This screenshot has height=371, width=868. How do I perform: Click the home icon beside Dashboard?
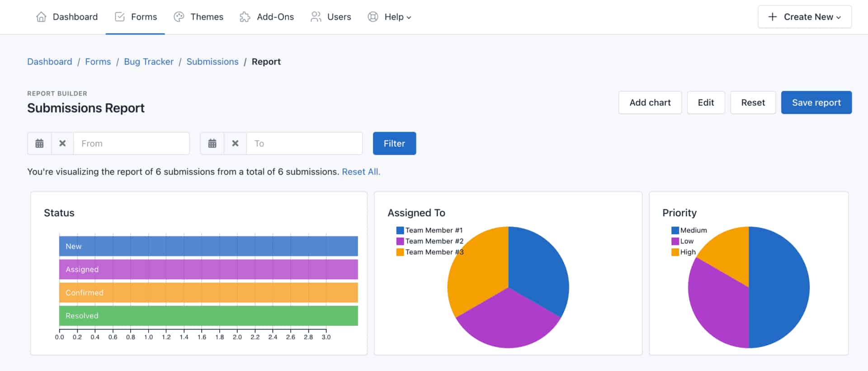point(41,17)
